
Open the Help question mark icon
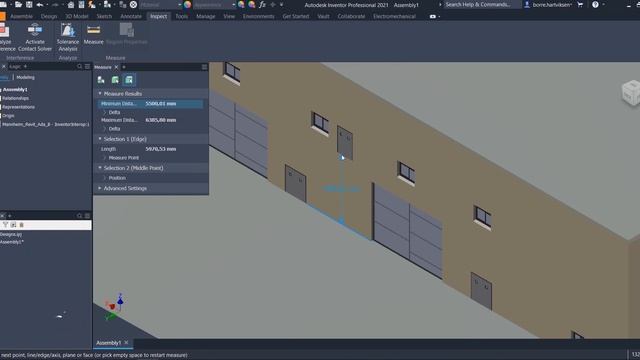pyautogui.click(x=596, y=5)
